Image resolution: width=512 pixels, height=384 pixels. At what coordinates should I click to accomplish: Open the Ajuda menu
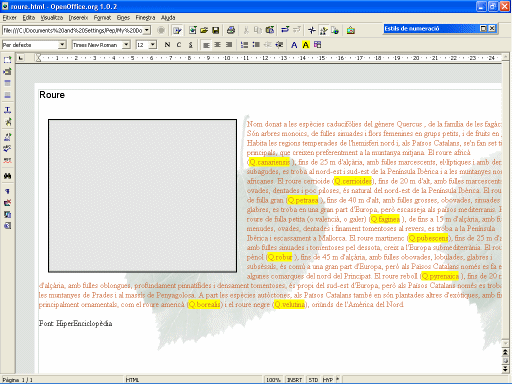tap(168, 18)
